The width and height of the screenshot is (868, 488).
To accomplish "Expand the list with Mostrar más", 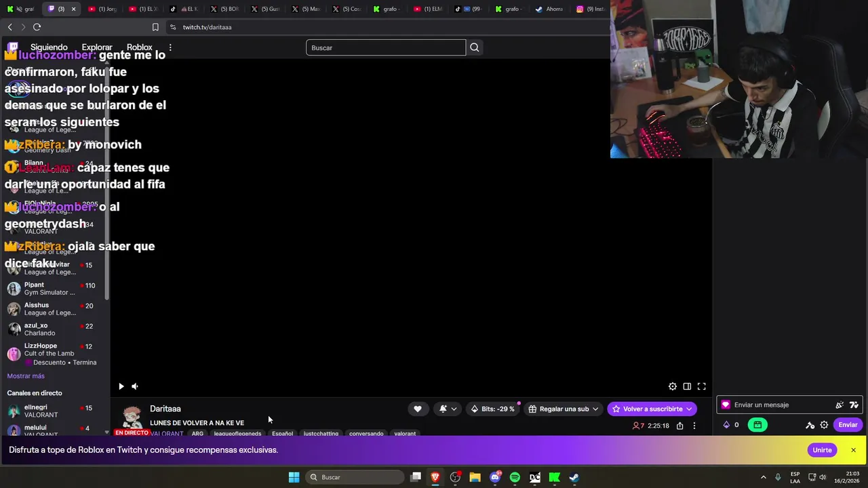I will pos(26,376).
